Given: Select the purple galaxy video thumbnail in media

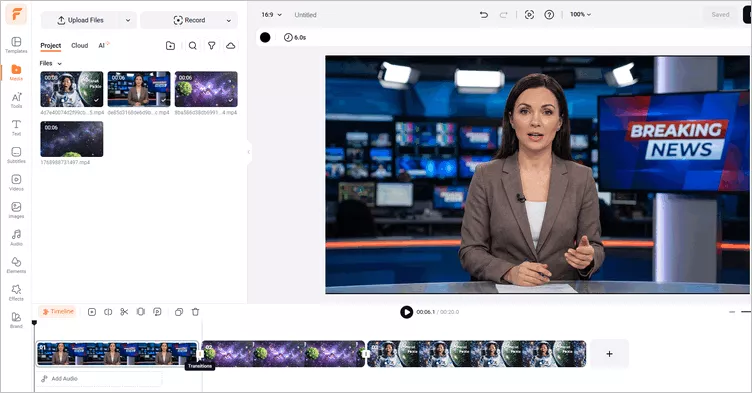Looking at the screenshot, I should [206, 89].
